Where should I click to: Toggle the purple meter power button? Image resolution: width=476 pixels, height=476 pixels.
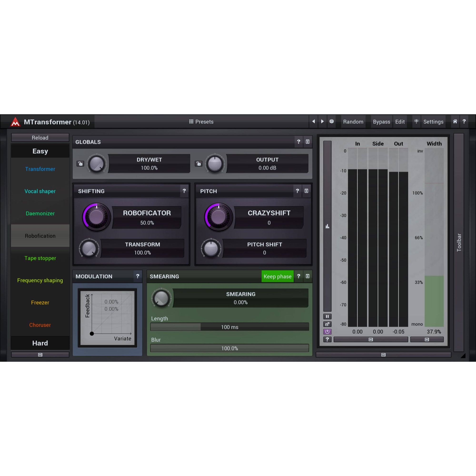coord(327,332)
